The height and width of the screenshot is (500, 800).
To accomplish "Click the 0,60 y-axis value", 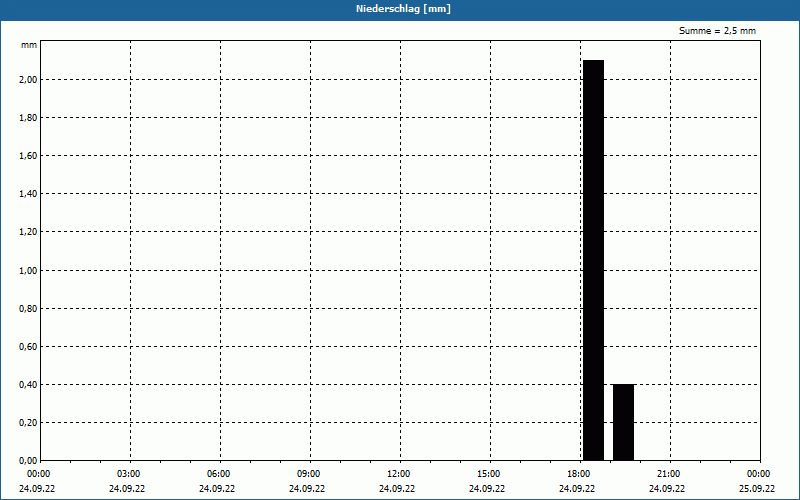I will 28,347.
